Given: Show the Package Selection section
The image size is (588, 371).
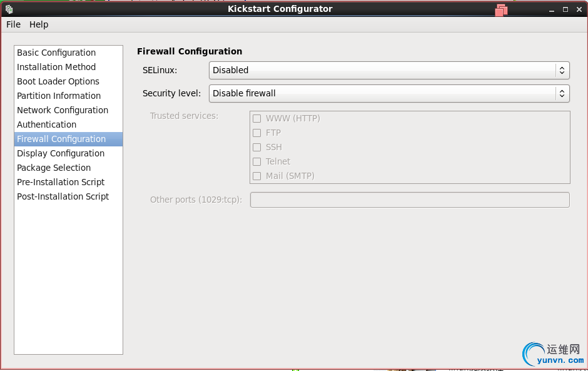Looking at the screenshot, I should pyautogui.click(x=54, y=168).
